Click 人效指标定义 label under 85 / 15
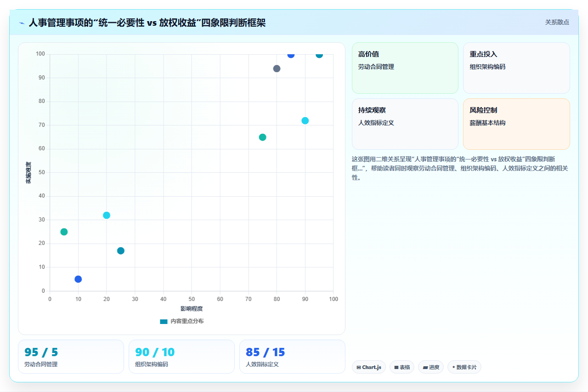Viewport: 588px width, 392px height. 262,364
